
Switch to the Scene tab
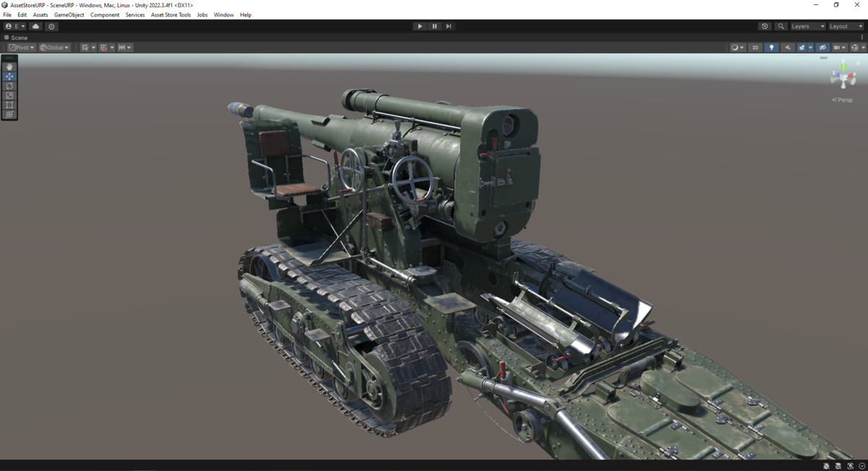[18, 37]
